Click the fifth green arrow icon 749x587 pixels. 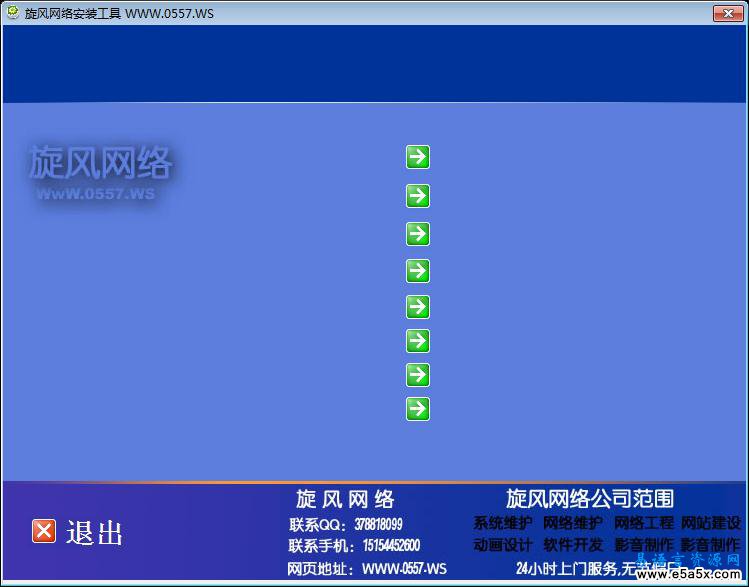tap(417, 307)
